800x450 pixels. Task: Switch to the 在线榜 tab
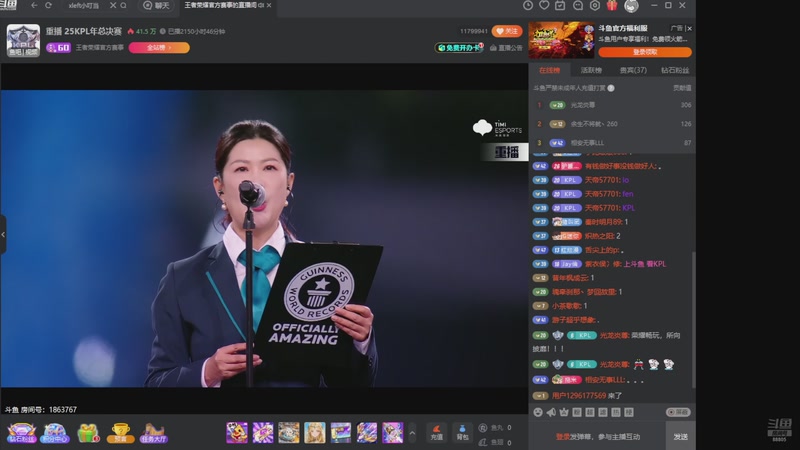click(549, 70)
